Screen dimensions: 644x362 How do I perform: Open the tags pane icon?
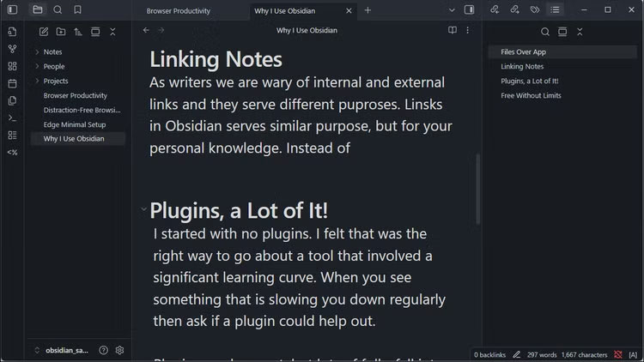pos(535,9)
